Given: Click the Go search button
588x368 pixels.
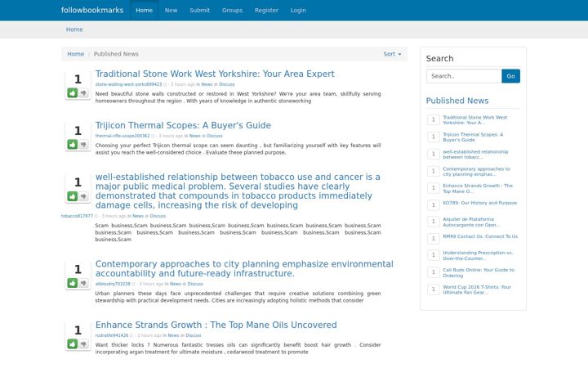Looking at the screenshot, I should (510, 76).
